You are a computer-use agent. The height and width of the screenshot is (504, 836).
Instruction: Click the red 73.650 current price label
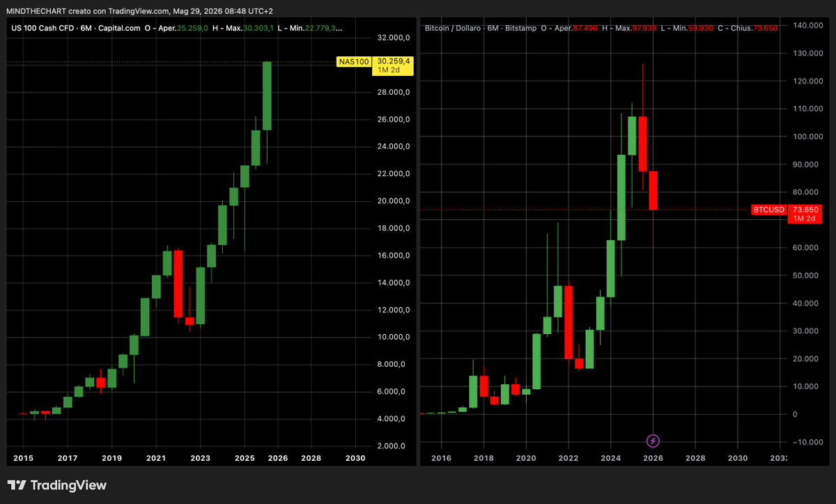click(x=805, y=210)
